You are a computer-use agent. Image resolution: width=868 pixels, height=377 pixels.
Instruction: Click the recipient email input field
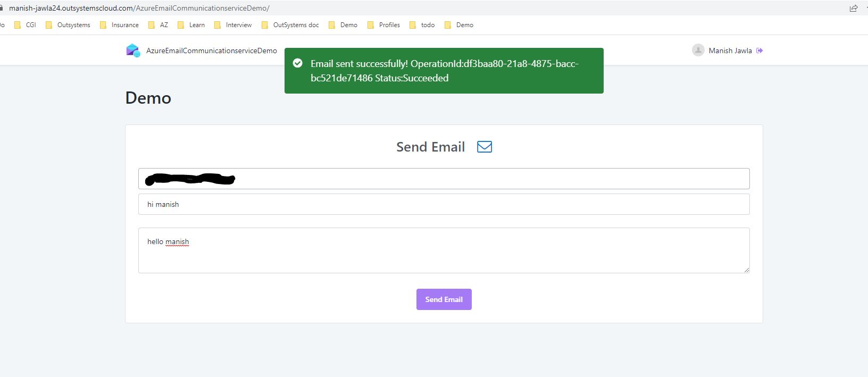444,179
